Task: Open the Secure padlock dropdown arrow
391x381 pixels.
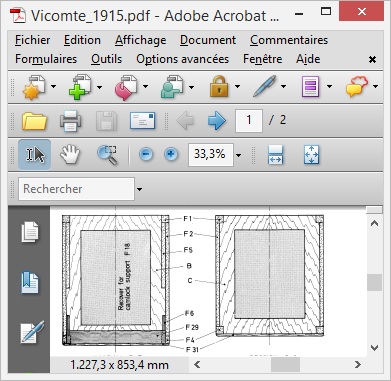Action: point(237,87)
